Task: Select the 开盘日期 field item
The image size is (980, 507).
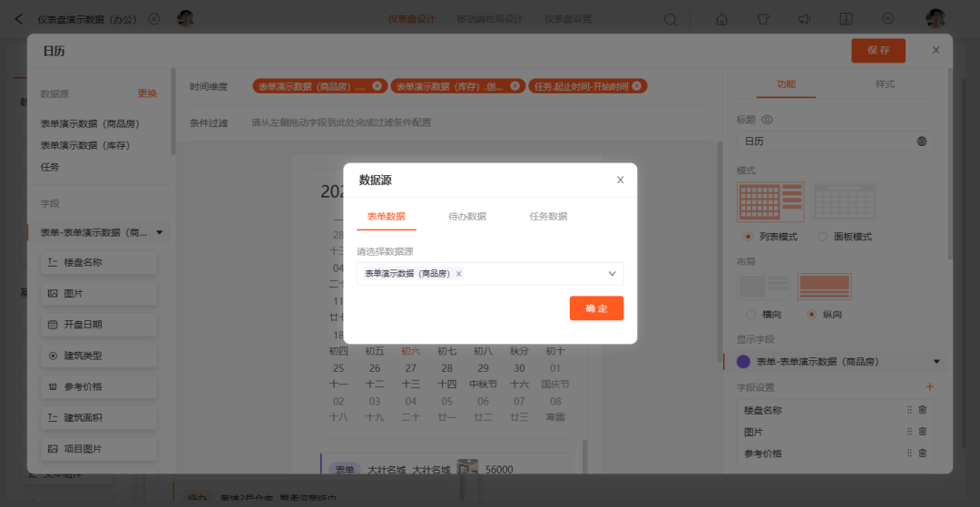Action: tap(99, 325)
